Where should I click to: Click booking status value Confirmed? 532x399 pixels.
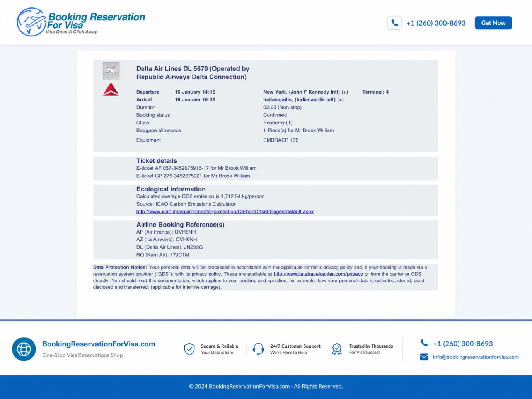[275, 115]
